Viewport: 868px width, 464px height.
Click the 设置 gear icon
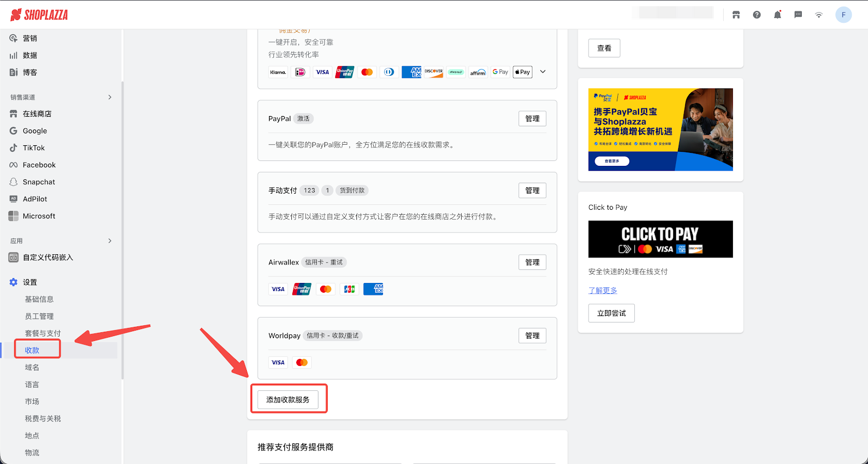pos(14,282)
